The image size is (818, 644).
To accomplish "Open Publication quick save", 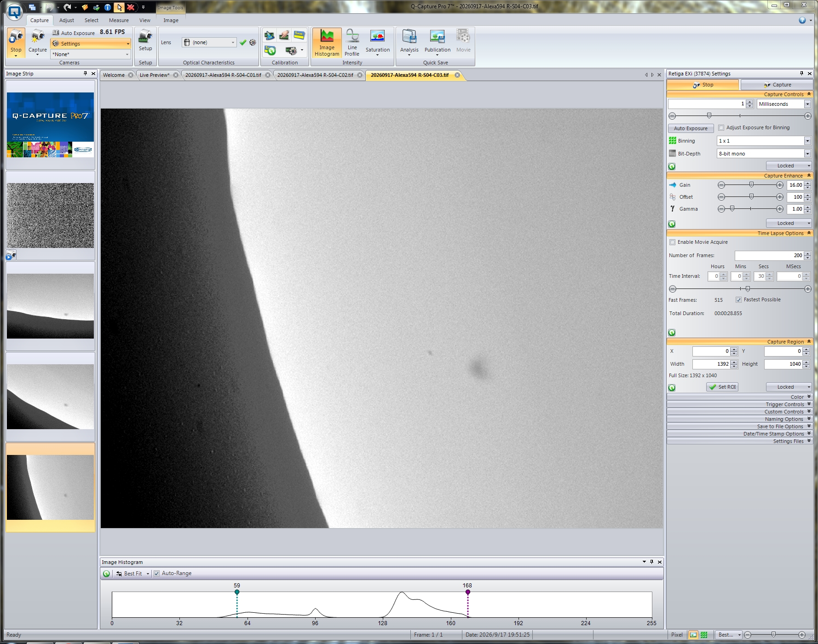I will click(x=437, y=43).
